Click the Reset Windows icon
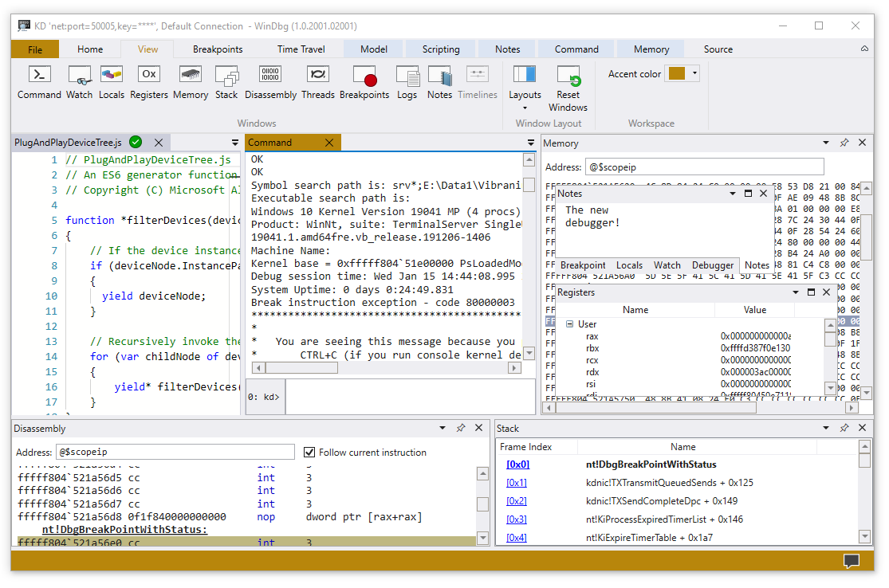This screenshot has width=889, height=588. click(x=568, y=82)
